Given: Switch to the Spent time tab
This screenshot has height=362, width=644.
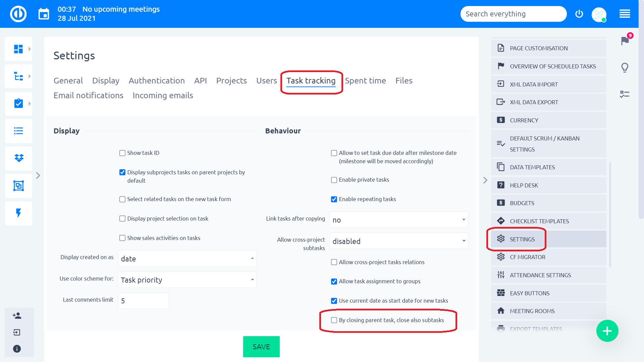Looking at the screenshot, I should [365, 81].
